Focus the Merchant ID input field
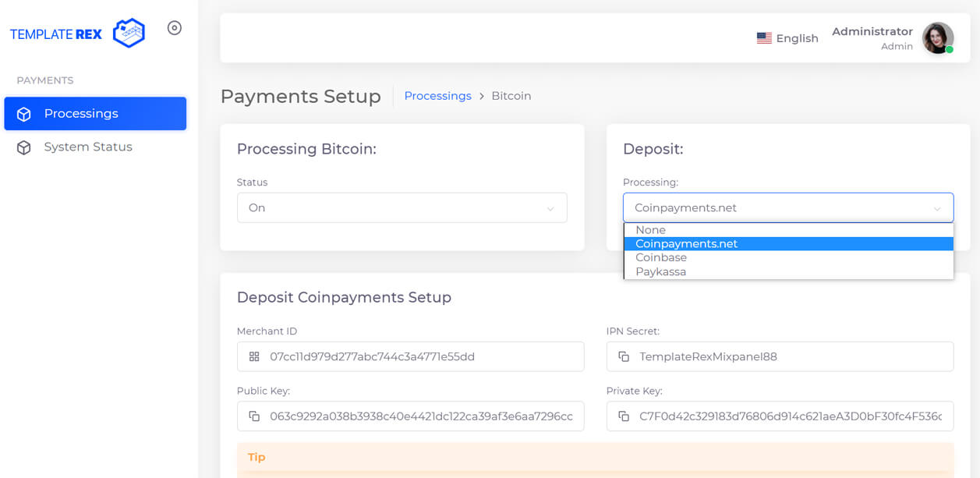 (x=410, y=356)
